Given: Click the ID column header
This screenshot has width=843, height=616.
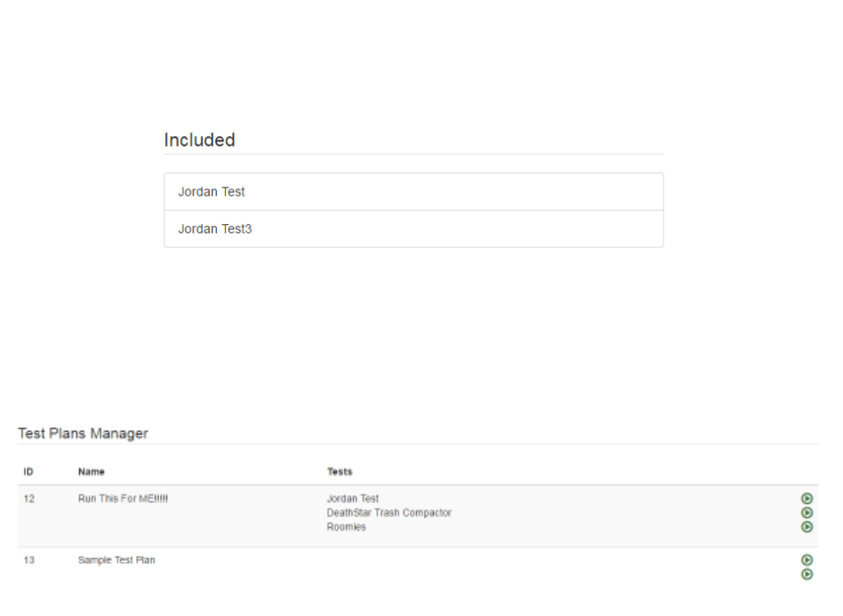Looking at the screenshot, I should point(28,472).
